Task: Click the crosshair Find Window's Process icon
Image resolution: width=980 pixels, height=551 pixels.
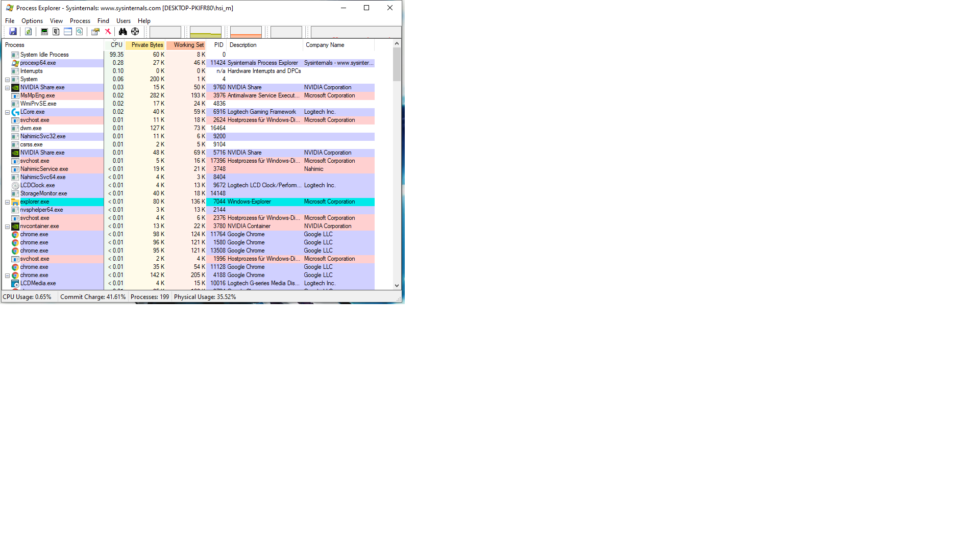Action: click(135, 32)
